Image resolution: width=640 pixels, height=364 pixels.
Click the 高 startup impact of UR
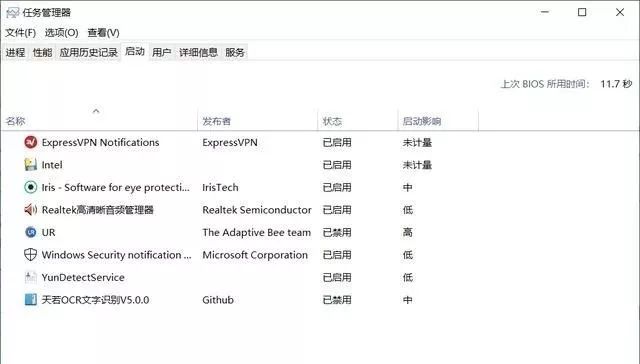pyautogui.click(x=407, y=232)
